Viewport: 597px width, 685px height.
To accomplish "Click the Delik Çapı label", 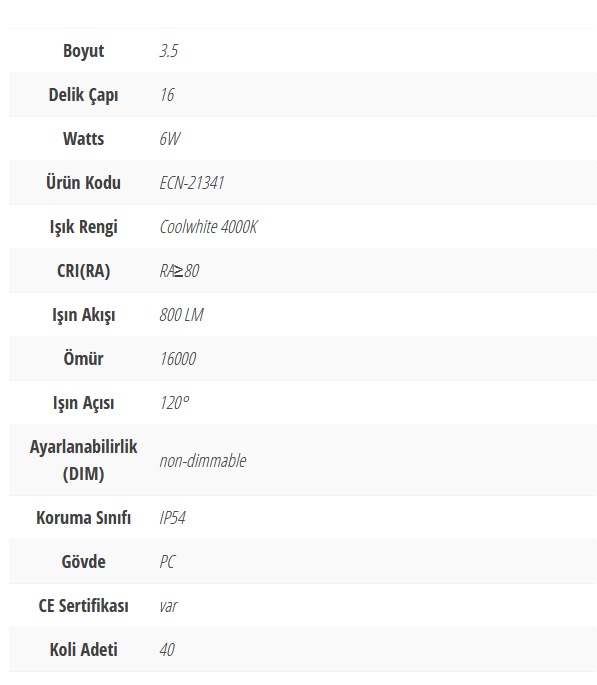I will 83,95.
